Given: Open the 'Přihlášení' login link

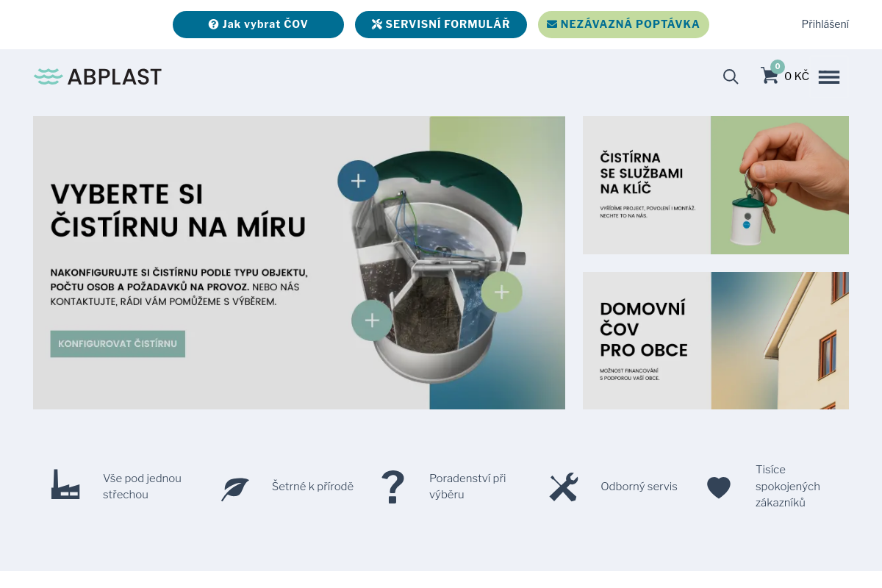Looking at the screenshot, I should click(825, 24).
